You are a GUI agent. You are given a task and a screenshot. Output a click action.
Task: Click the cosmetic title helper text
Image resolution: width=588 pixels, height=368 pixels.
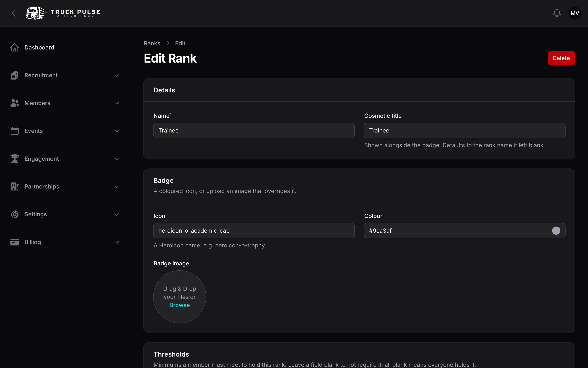454,145
